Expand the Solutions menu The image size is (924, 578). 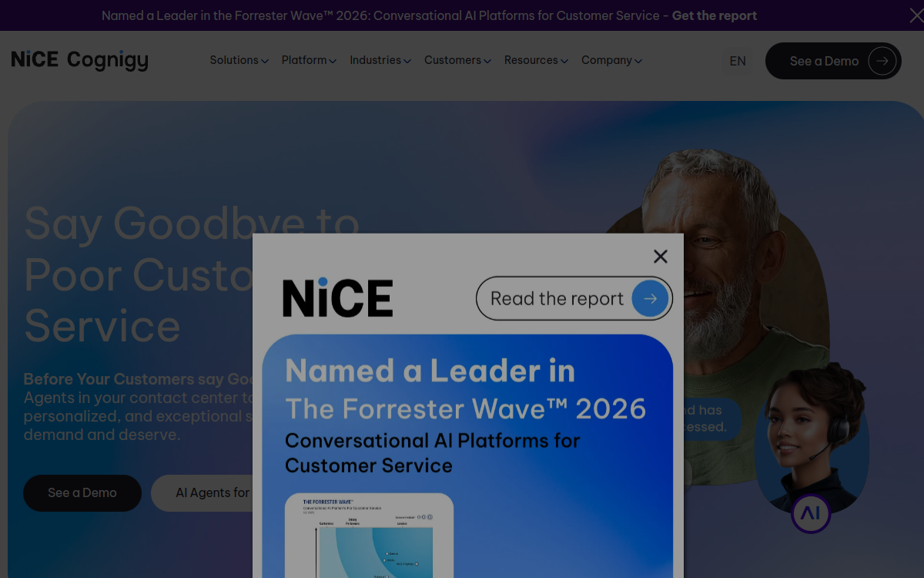239,60
